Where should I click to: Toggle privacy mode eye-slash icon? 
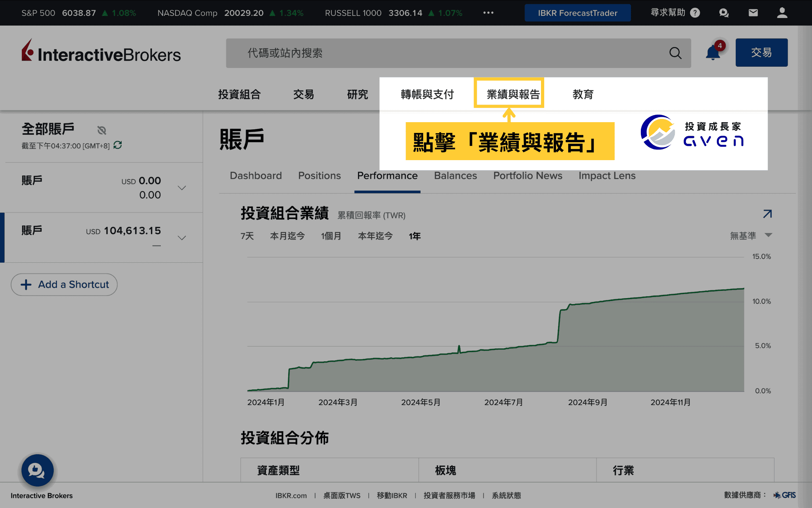tap(102, 130)
